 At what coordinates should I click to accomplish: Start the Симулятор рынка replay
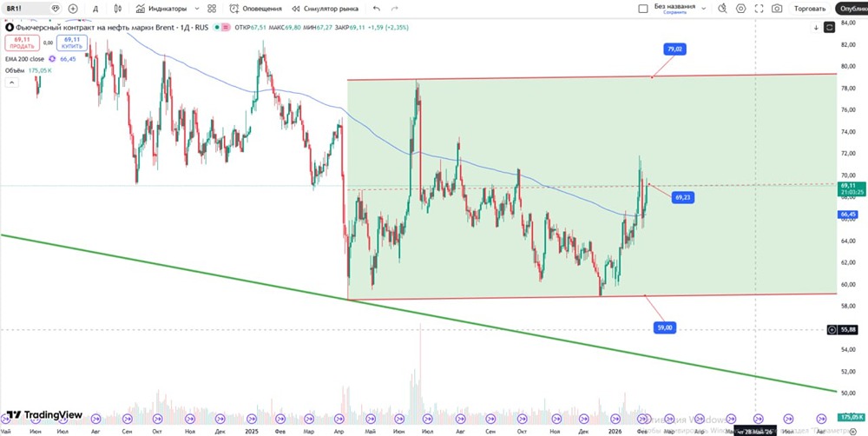tap(325, 9)
